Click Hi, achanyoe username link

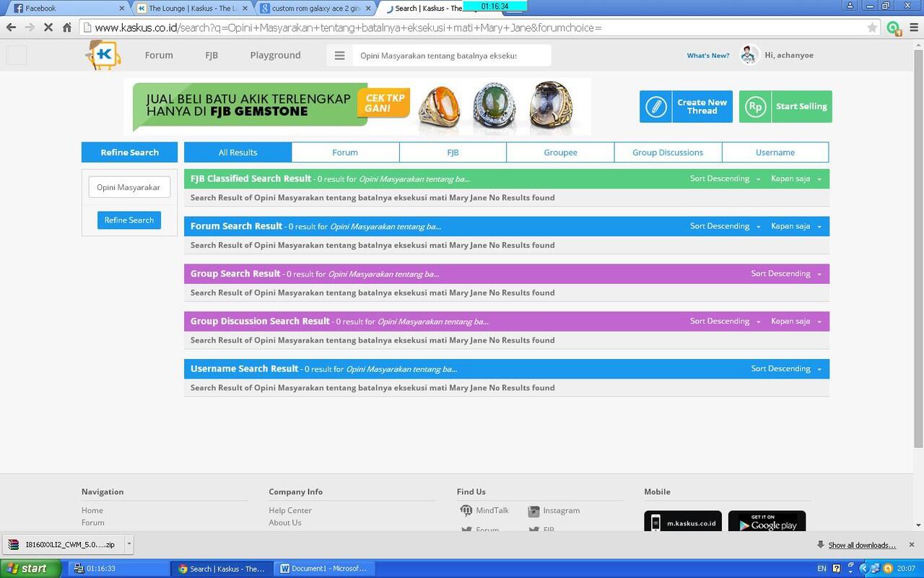pos(789,56)
